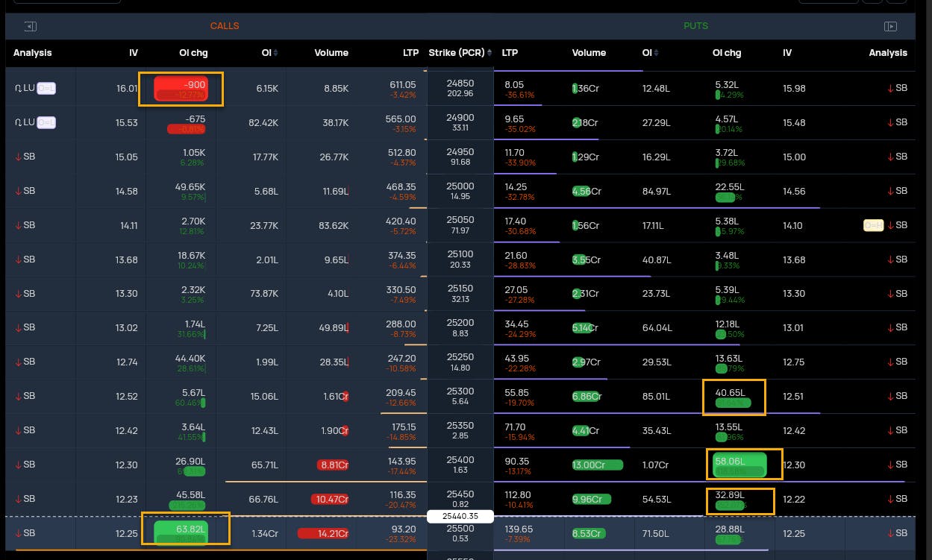932x560 pixels.
Task: Click the puts SB tag in the 25000 row
Action: coord(897,191)
